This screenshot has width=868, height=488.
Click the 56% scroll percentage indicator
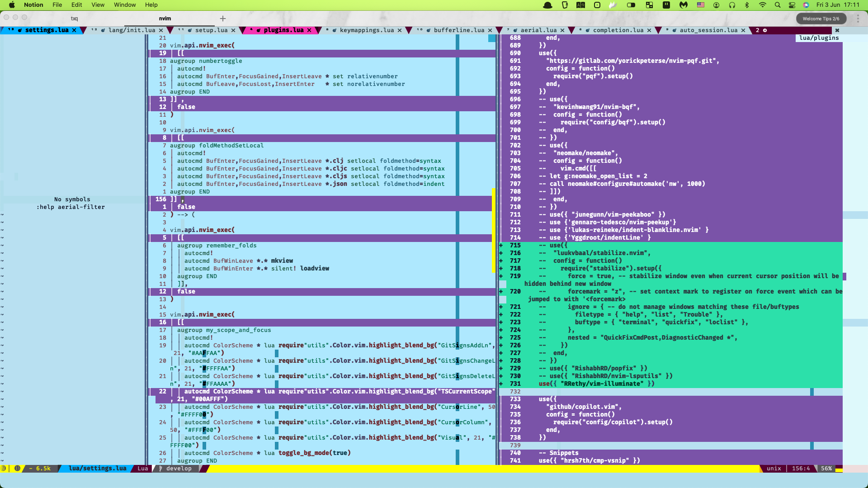click(x=826, y=469)
